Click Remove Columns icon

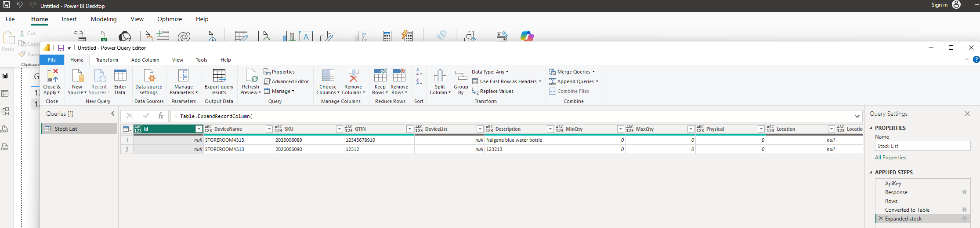(353, 76)
